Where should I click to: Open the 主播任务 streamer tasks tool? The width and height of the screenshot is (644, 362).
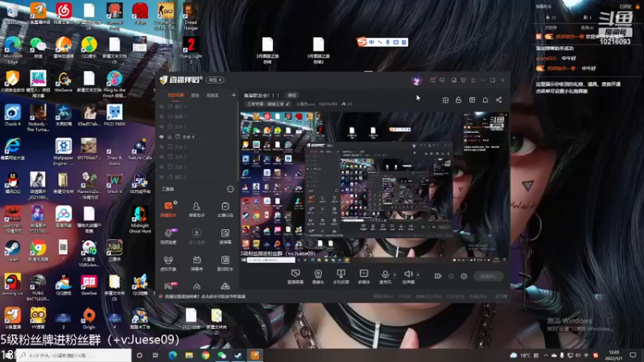tap(225, 209)
